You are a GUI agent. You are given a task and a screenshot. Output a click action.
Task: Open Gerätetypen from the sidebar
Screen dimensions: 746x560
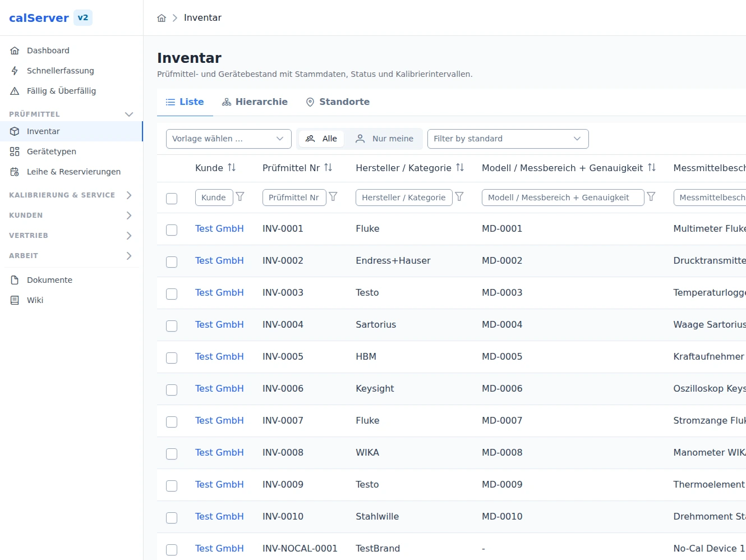coord(71,152)
